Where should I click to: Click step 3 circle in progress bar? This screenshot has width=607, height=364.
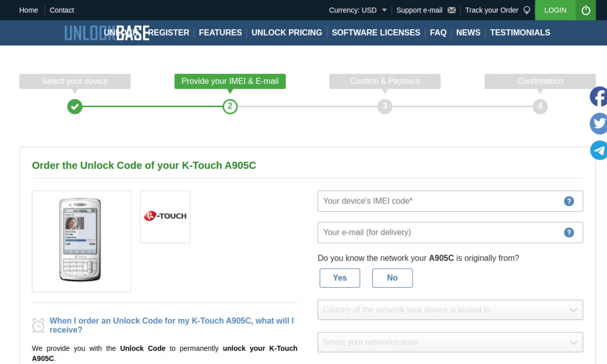click(x=385, y=106)
